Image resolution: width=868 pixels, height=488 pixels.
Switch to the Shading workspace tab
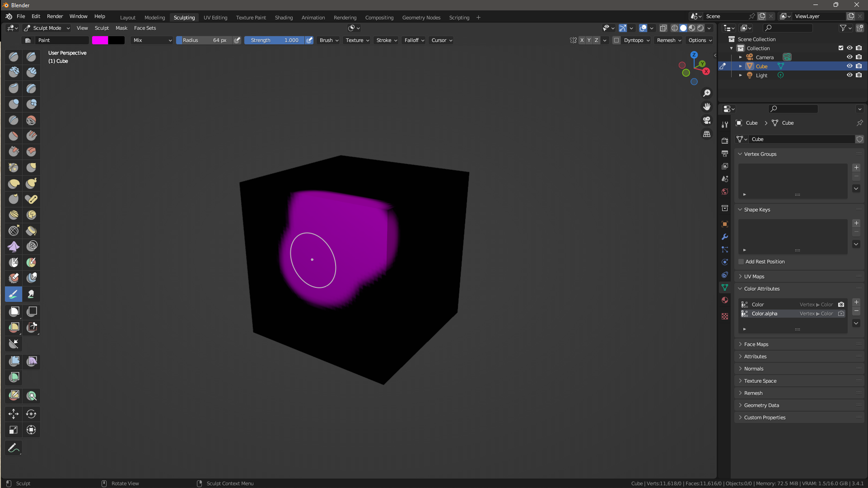pos(284,18)
